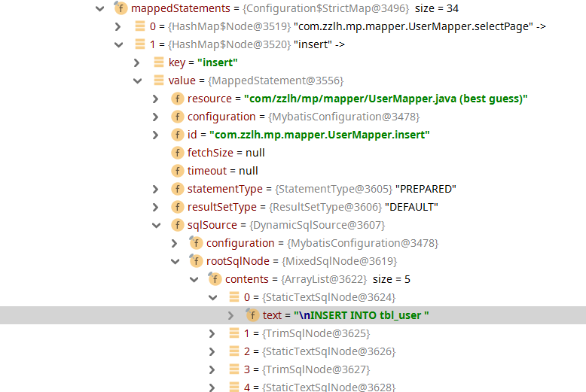Viewport: 586px width, 392px height.
Task: Select the fetchSize = null row
Action: [x=293, y=153]
